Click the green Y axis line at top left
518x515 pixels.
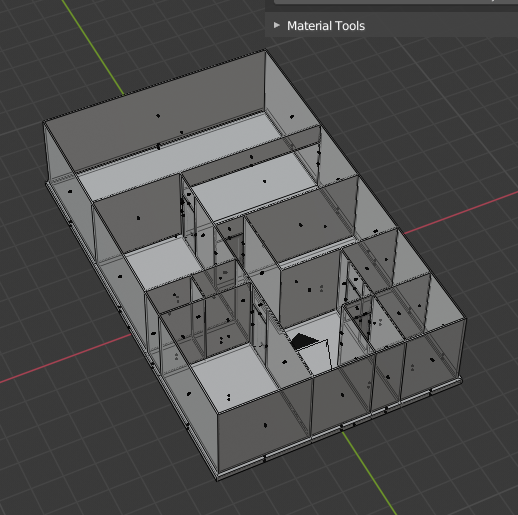pos(94,47)
